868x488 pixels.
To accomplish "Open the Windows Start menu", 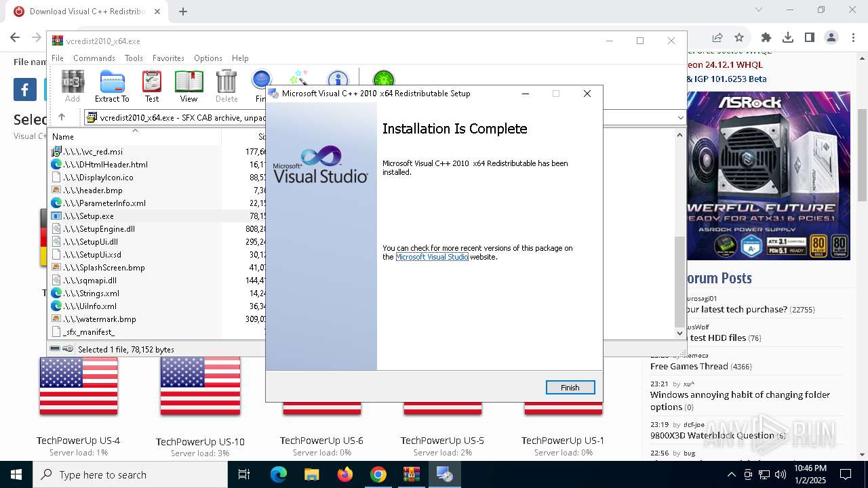I will click(x=16, y=474).
